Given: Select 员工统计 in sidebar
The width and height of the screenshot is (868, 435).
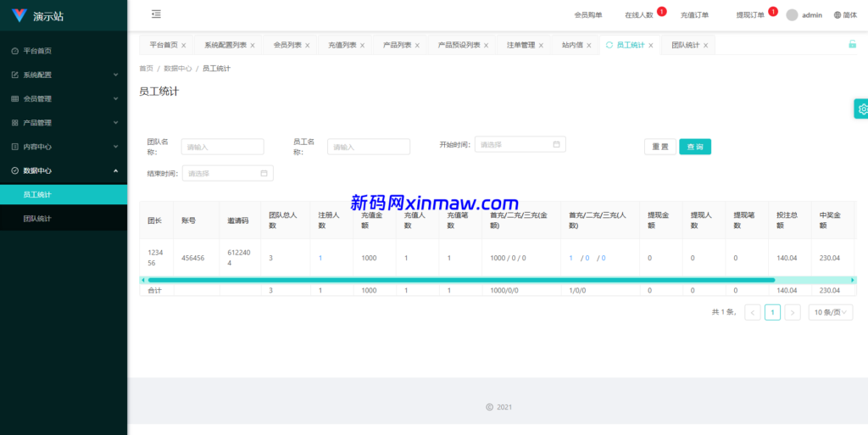Looking at the screenshot, I should click(x=64, y=195).
